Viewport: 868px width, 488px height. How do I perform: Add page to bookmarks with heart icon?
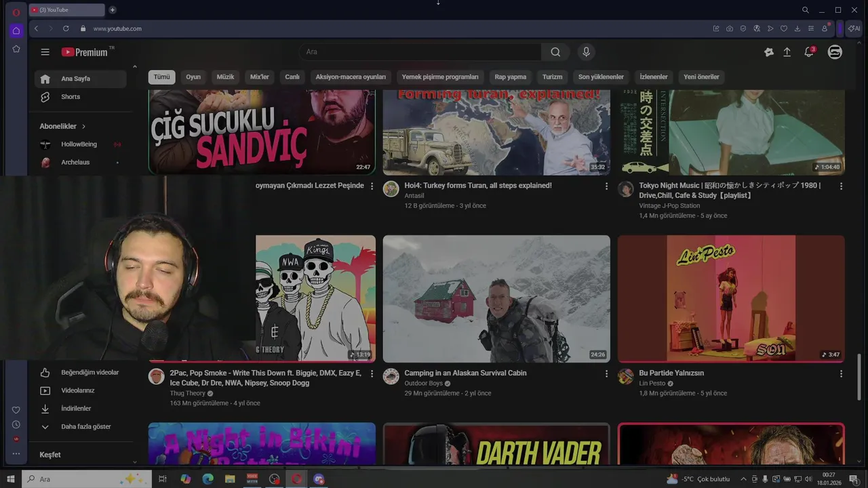783,28
